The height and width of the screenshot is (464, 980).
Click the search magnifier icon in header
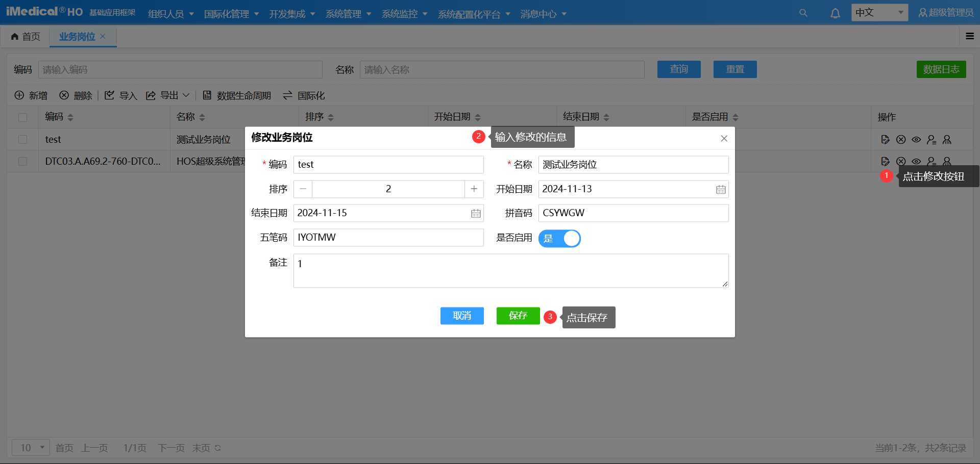[803, 13]
